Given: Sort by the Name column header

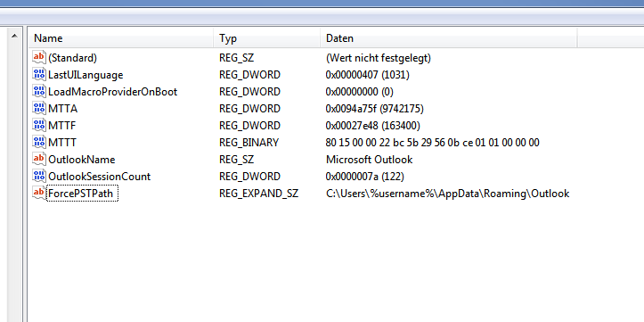Looking at the screenshot, I should [x=121, y=38].
